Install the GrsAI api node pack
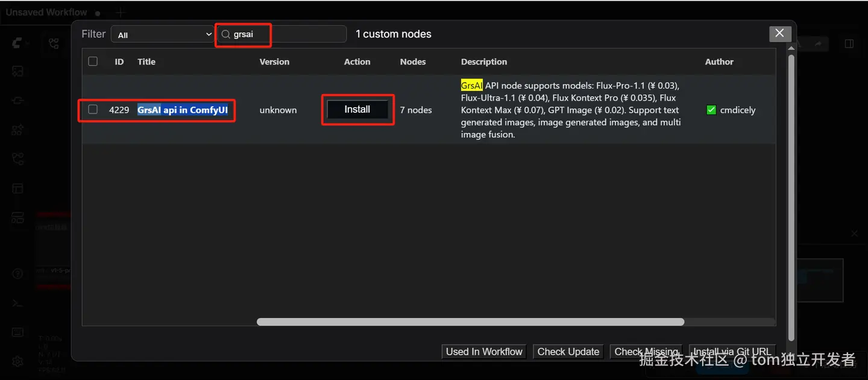 357,109
